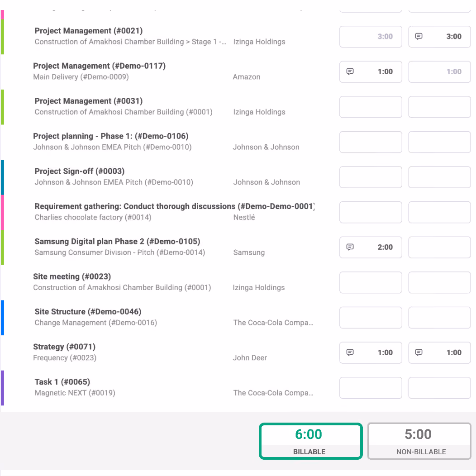Open task Project Sign-off (#0003)

click(x=80, y=171)
